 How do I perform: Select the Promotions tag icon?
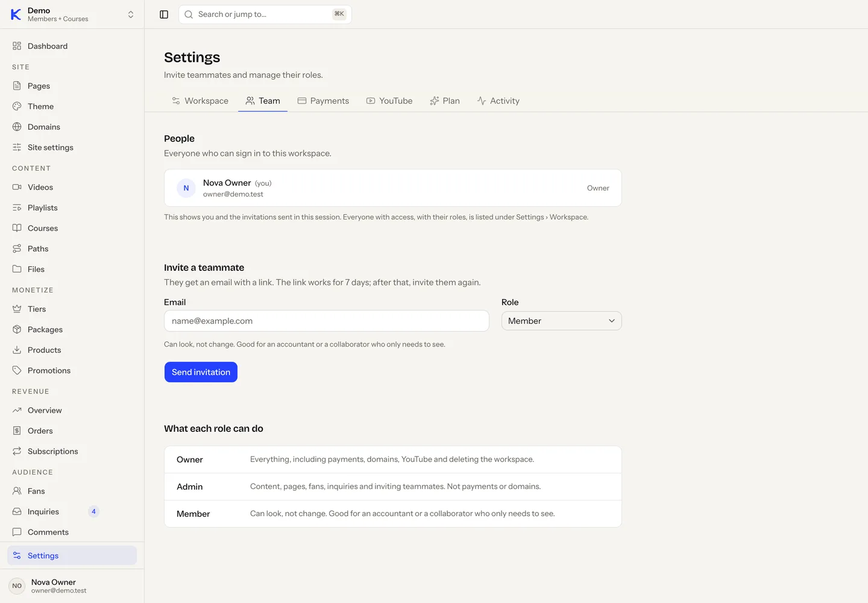[17, 370]
